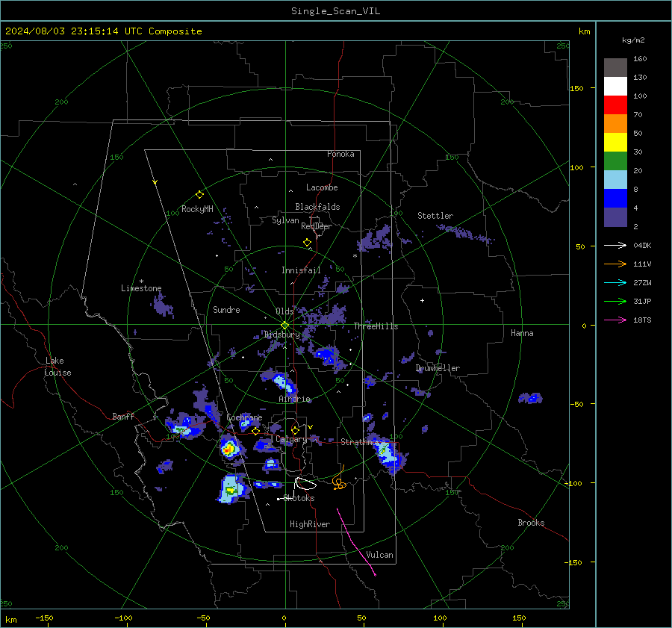Click the 18TS track legend label
The height and width of the screenshot is (628, 672).
tap(642, 320)
